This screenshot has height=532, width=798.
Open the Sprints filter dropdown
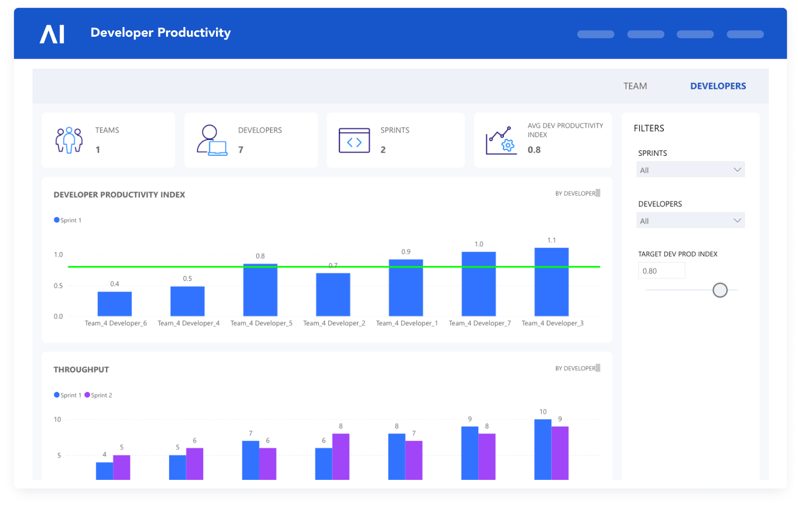tap(690, 170)
